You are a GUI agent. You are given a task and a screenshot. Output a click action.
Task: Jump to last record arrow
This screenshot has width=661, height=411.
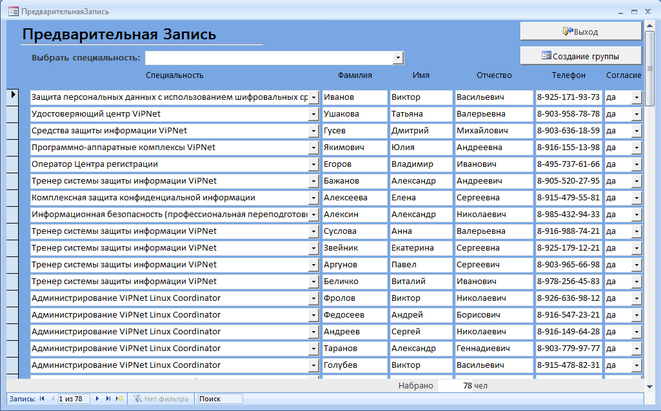tap(107, 399)
